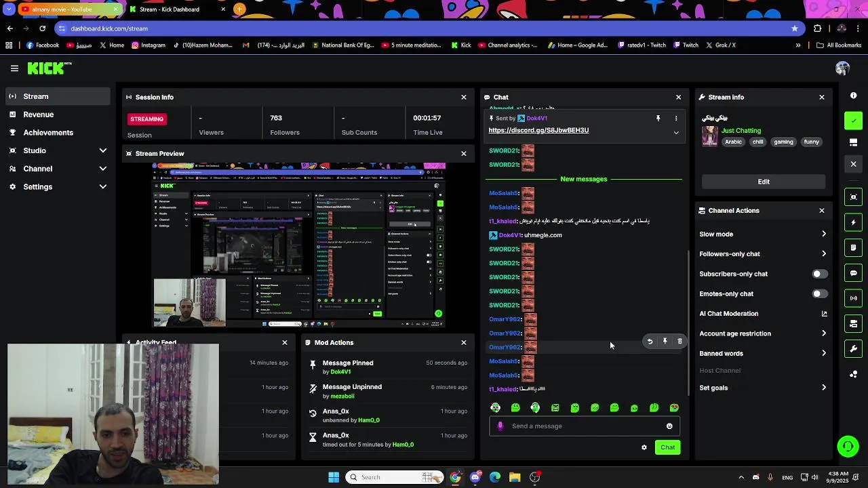Image resolution: width=868 pixels, height=488 pixels.
Task: Unpin the pinned message via pin icon
Action: coord(658,119)
